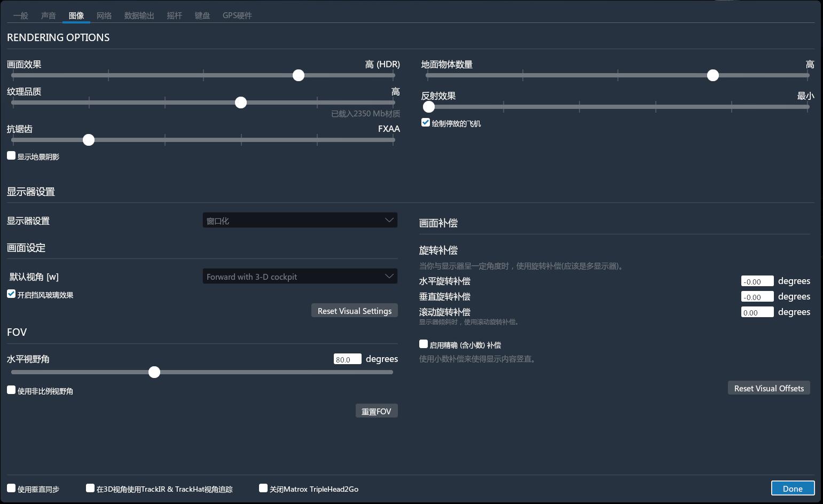The image size is (823, 504).
Task: Disable 开启挡风玻璃效果 checkbox
Action: click(11, 294)
